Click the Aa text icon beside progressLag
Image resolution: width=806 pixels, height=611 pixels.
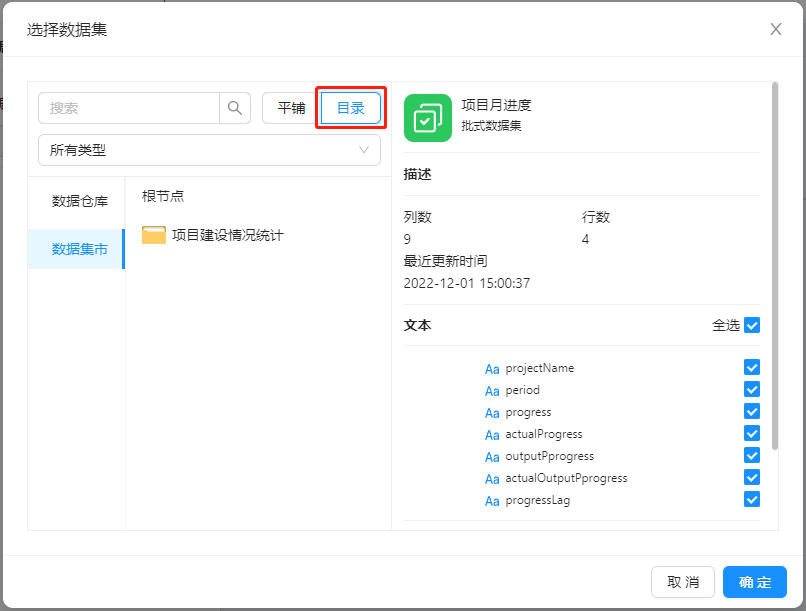[492, 501]
